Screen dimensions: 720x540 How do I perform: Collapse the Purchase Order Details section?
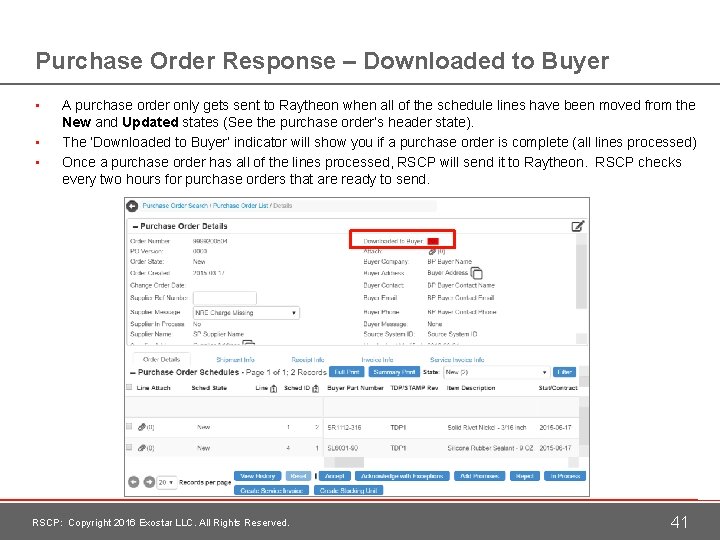point(135,226)
